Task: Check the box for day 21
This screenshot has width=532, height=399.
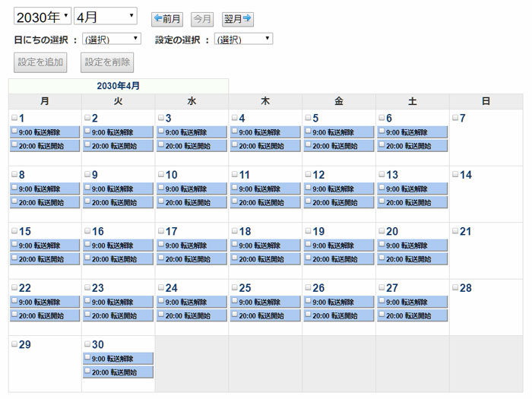Action: click(x=456, y=231)
